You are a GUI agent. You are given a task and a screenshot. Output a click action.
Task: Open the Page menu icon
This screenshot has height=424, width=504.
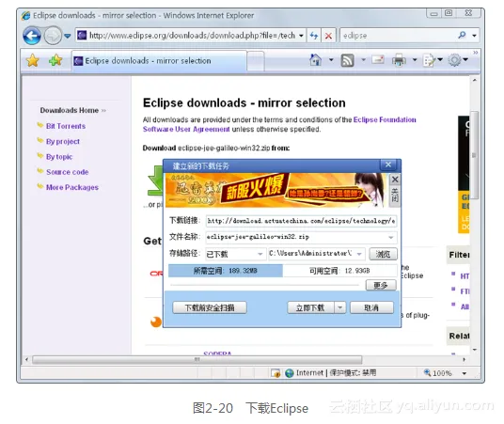coord(430,60)
